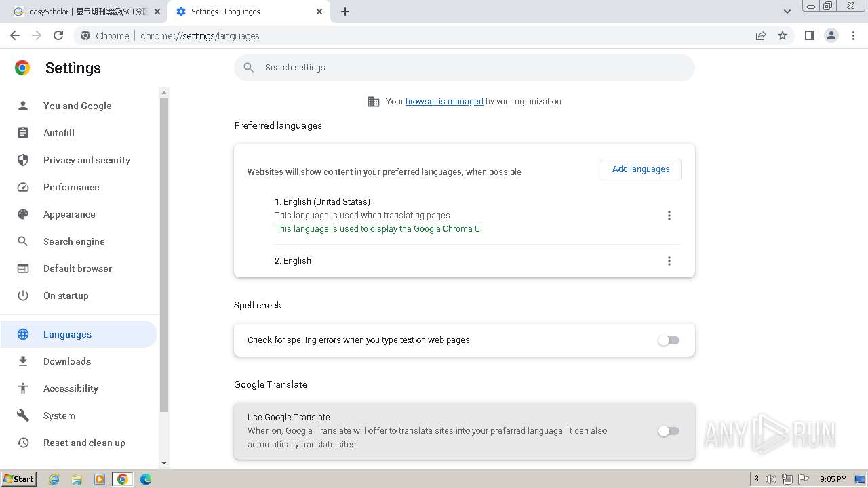Open Windows Media Player from the taskbar

point(100,479)
